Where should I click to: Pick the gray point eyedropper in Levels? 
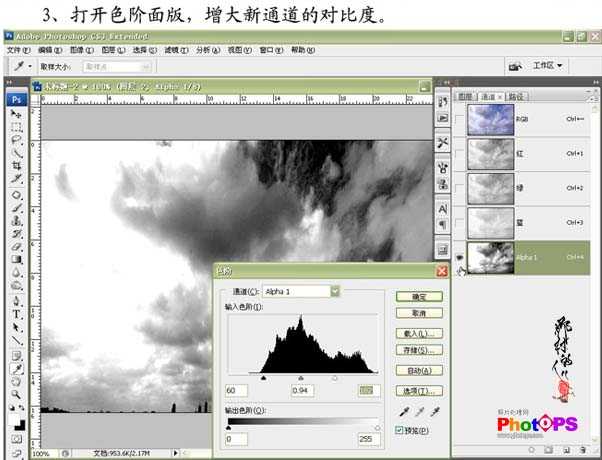[420, 412]
